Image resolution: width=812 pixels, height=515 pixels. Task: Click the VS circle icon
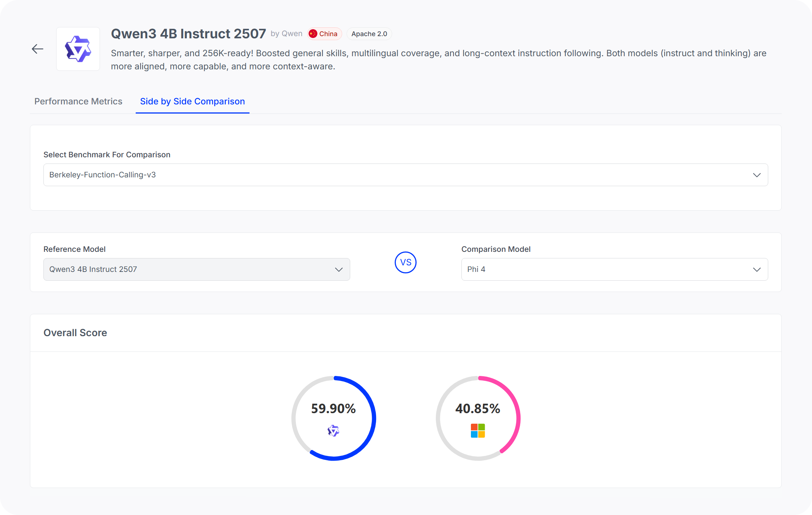tap(406, 262)
